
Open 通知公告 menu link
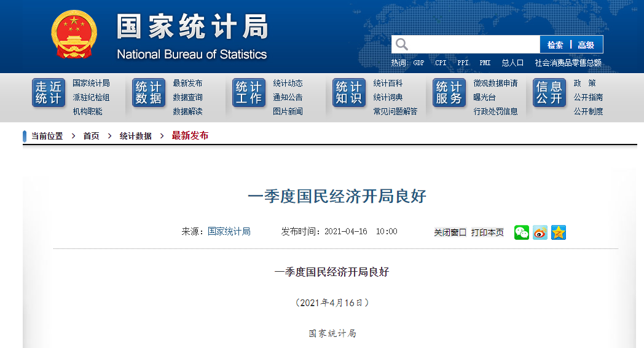288,97
